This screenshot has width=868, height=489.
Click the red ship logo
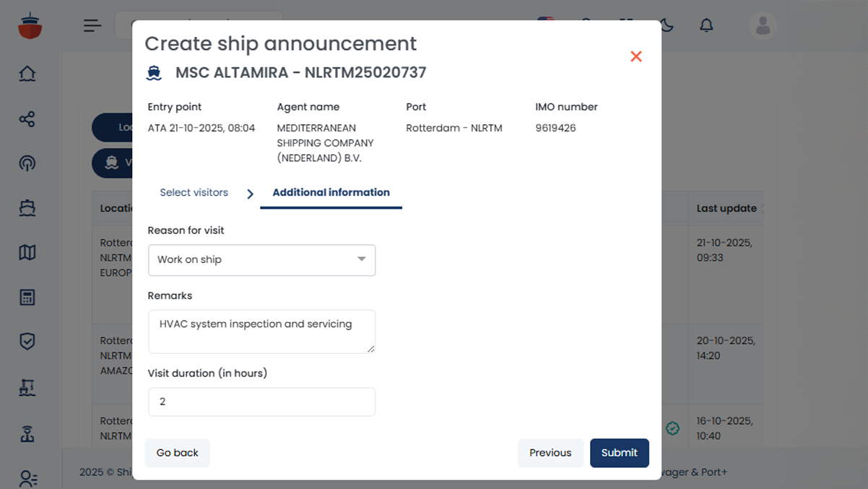pos(30,26)
